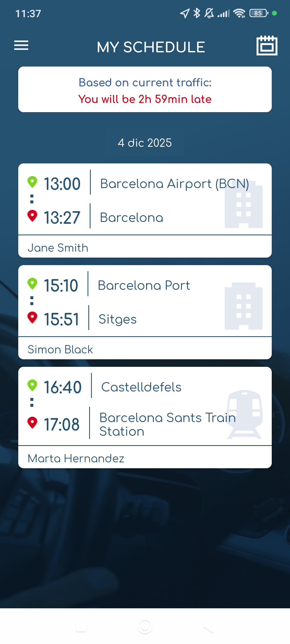Select Barcelona Sants Train Station destination
Image resolution: width=290 pixels, height=644 pixels.
point(167,424)
